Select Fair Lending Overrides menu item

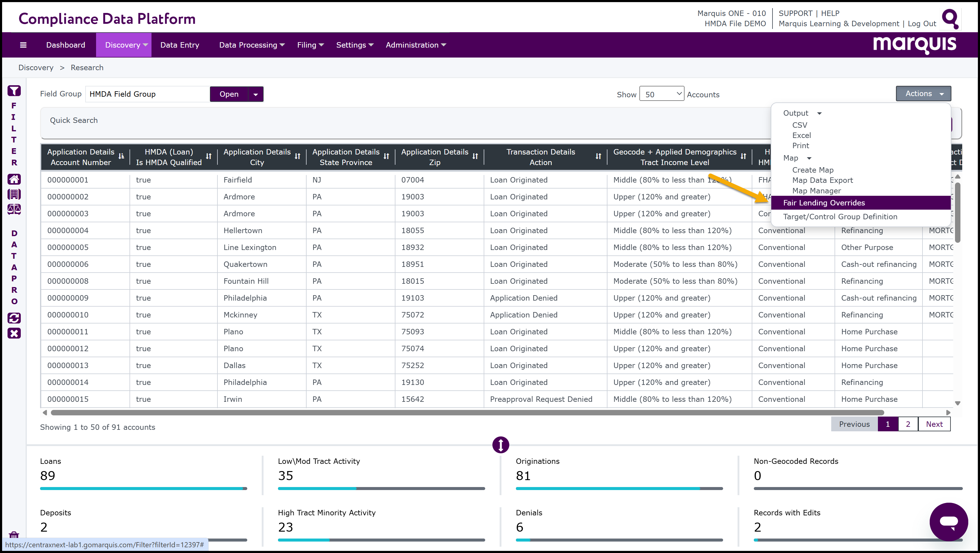coord(824,203)
